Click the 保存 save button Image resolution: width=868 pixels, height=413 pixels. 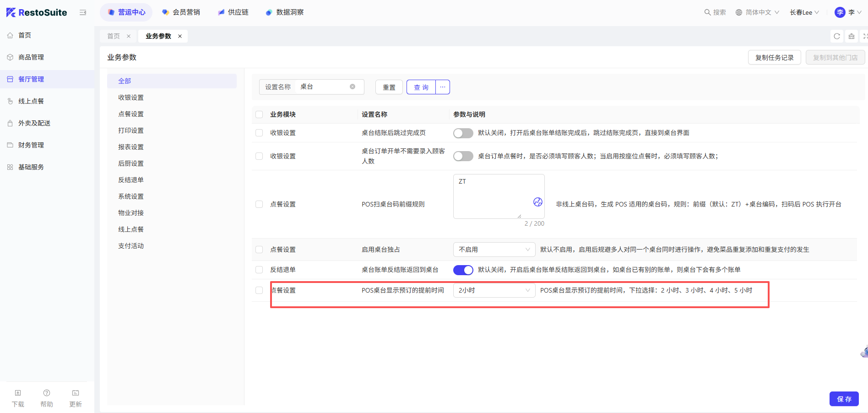(x=844, y=399)
